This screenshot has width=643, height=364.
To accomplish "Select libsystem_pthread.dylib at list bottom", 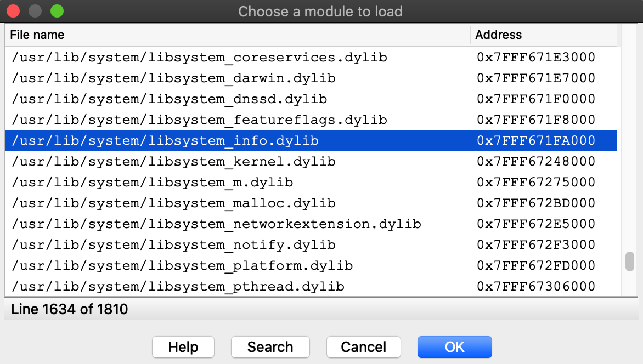I will coord(178,287).
